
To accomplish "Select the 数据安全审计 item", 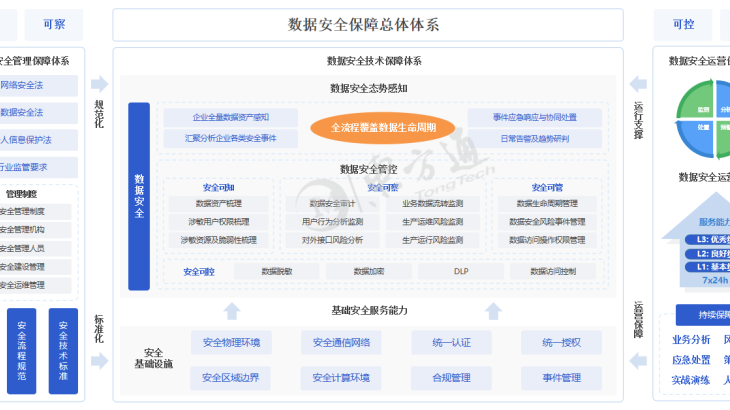I will coord(326,203).
